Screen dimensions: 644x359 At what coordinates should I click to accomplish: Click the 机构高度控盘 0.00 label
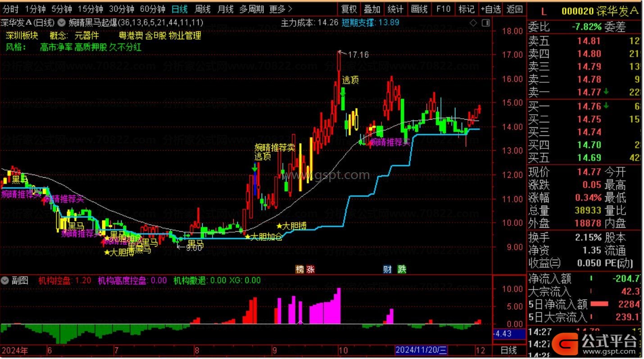pyautogui.click(x=132, y=281)
